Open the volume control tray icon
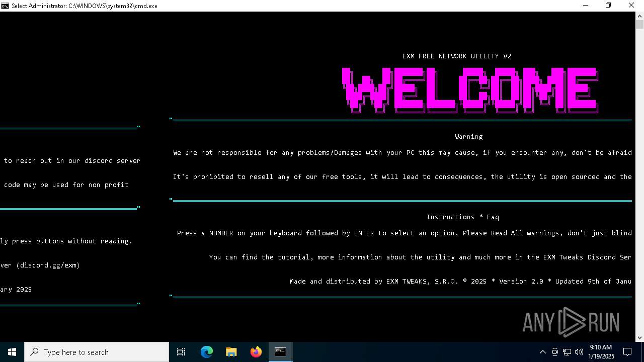 [579, 352]
